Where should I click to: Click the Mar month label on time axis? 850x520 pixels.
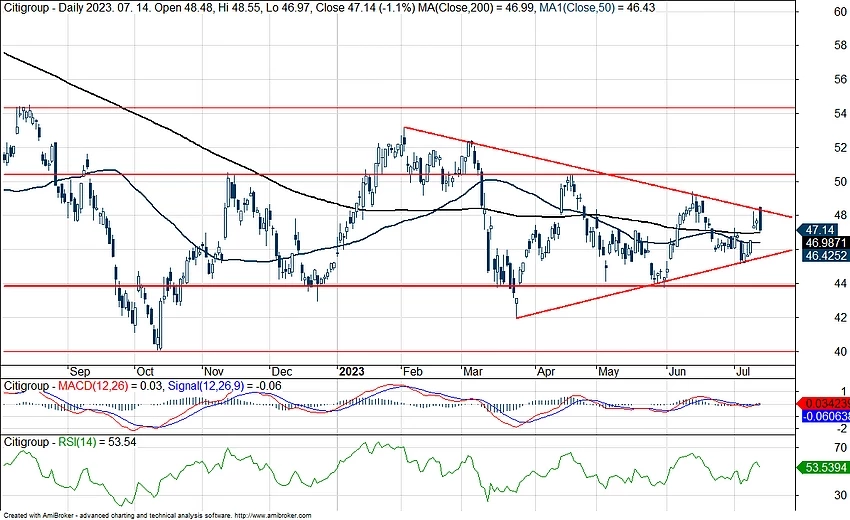click(473, 372)
